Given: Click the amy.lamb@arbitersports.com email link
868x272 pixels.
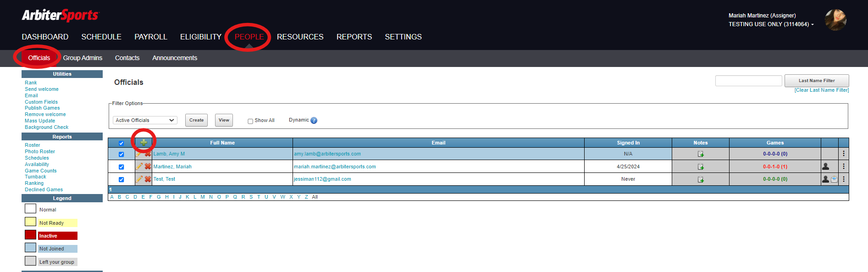Looking at the screenshot, I should (x=327, y=154).
